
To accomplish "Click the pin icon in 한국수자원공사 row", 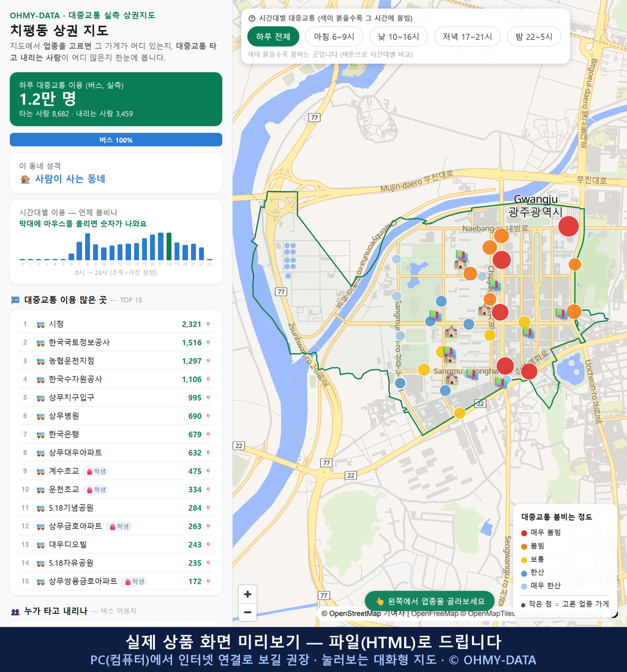I will coord(208,379).
